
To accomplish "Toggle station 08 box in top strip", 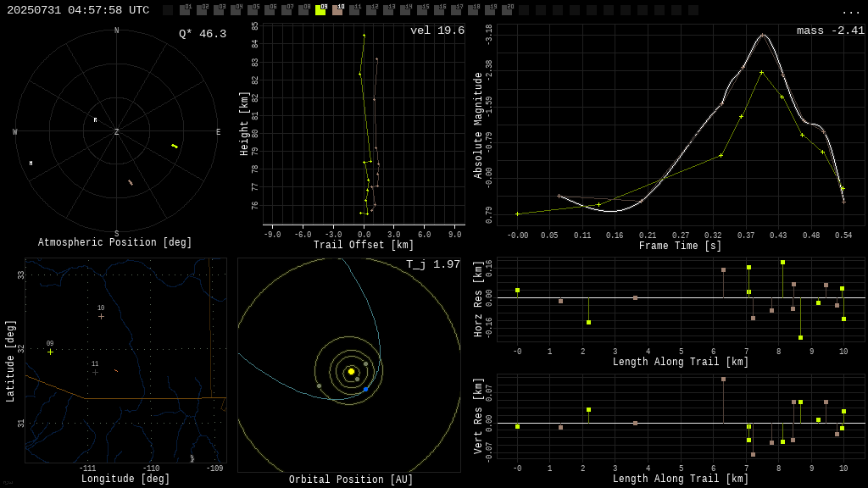I will click(x=303, y=10).
